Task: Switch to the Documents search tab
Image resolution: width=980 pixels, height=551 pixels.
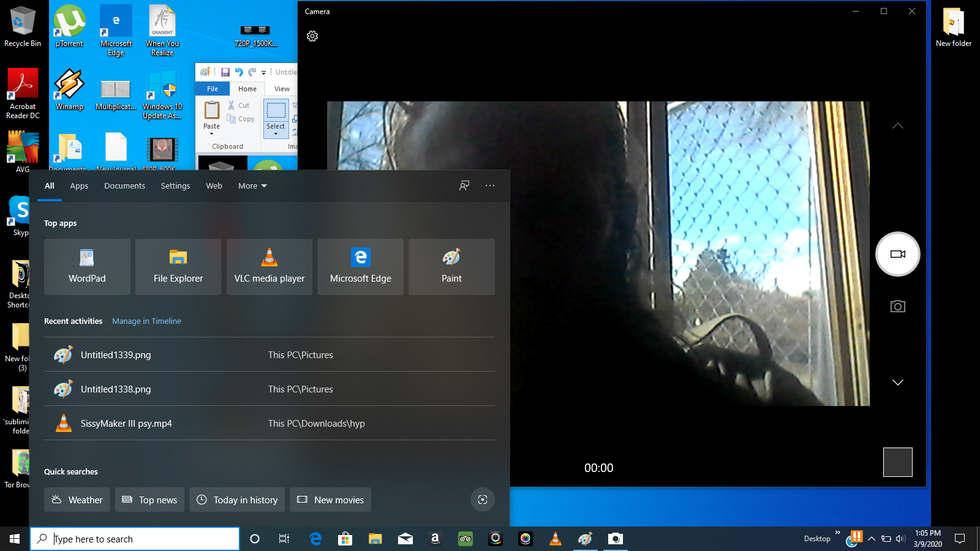Action: coord(124,186)
